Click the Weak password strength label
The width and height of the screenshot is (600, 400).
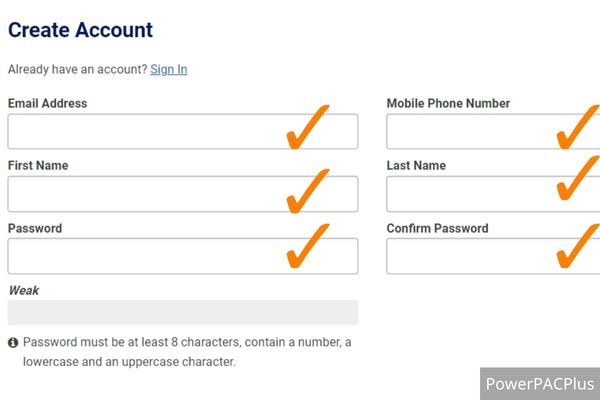pyautogui.click(x=24, y=290)
